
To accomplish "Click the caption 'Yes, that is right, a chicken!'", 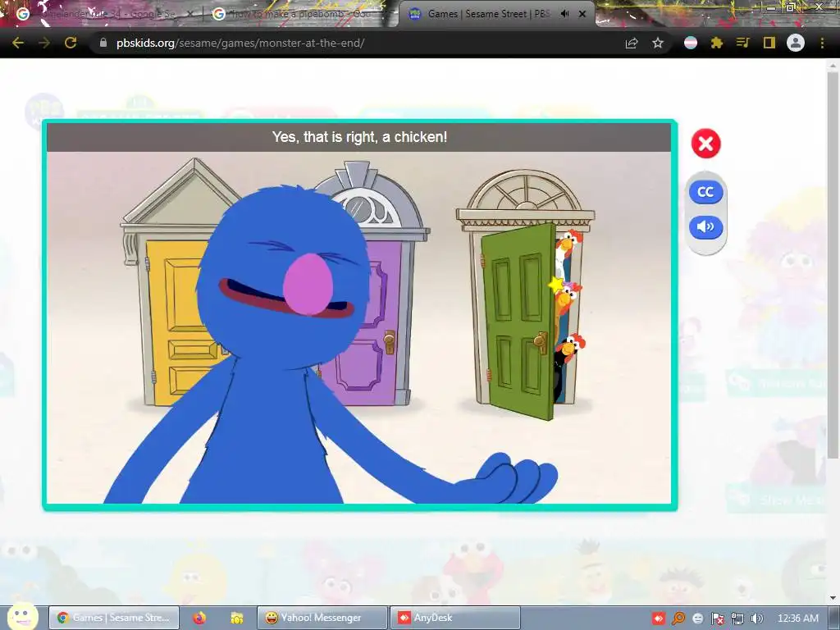I will point(359,137).
